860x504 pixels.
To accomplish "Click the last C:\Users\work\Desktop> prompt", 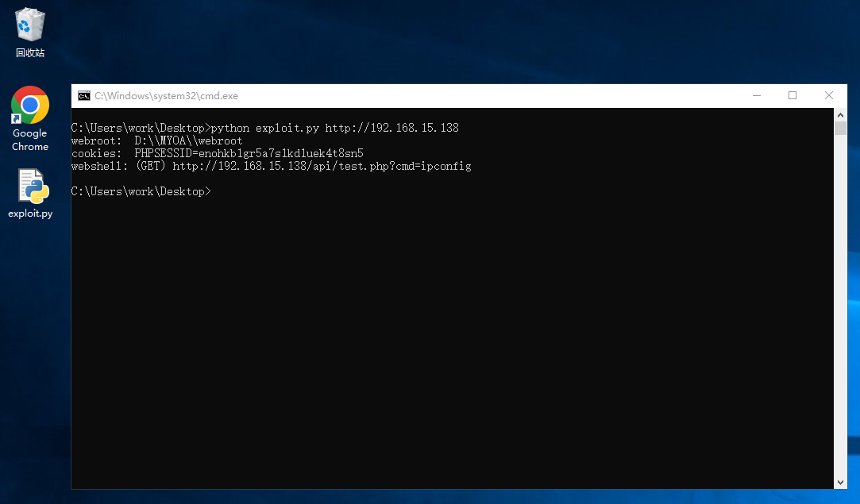I will click(x=141, y=191).
